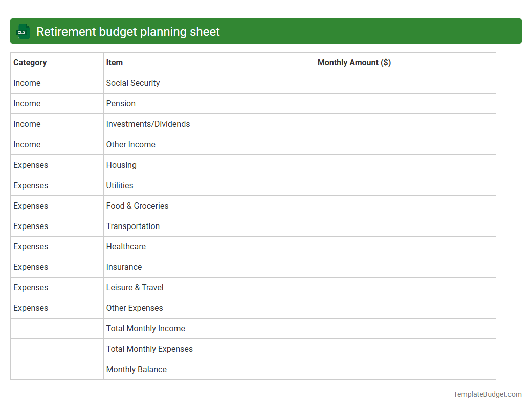Select the Total Monthly Expenses label

[149, 349]
